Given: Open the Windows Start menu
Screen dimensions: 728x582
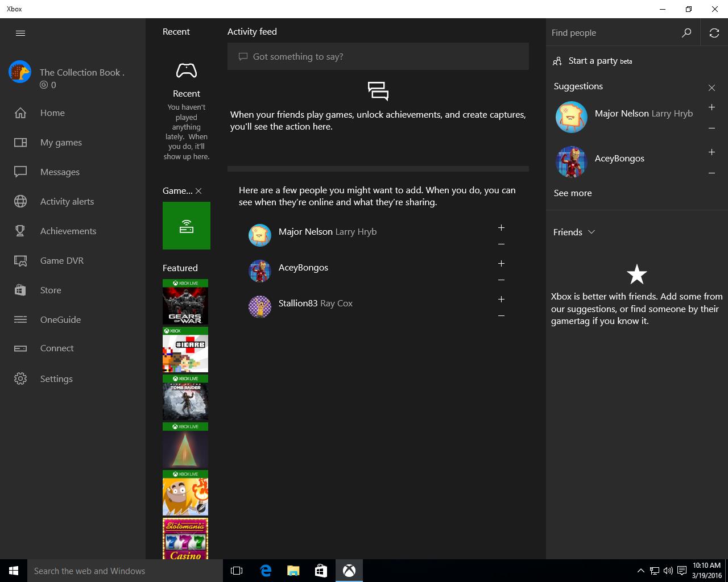Looking at the screenshot, I should (x=14, y=571).
